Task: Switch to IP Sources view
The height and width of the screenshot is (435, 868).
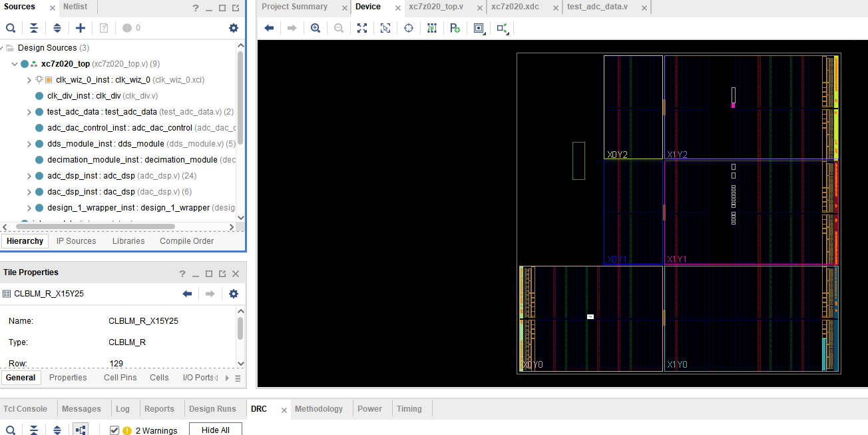Action: [x=76, y=241]
